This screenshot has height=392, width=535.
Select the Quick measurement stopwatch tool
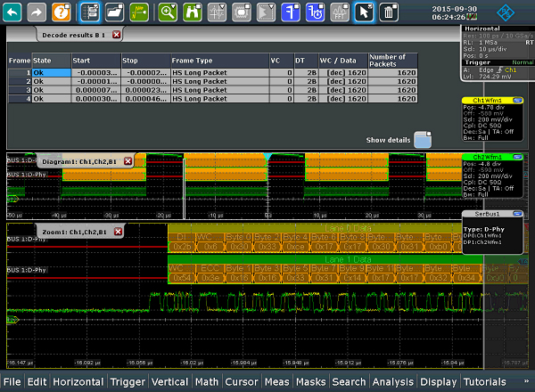[315, 12]
